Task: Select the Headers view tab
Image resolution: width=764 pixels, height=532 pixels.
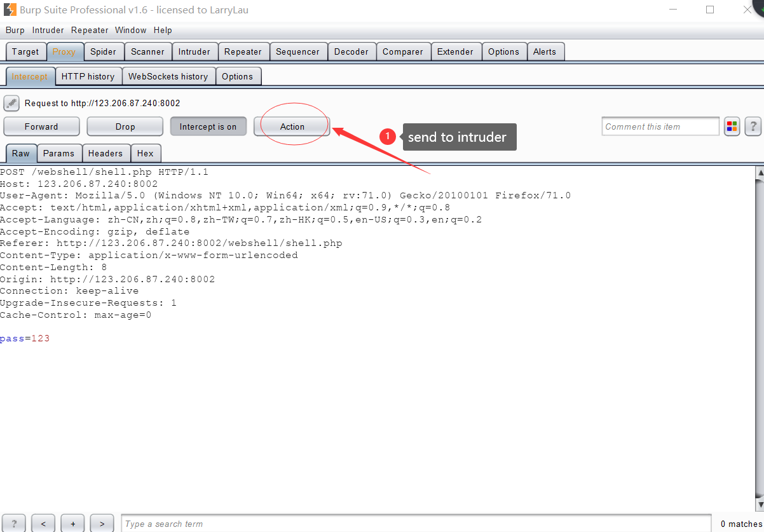Action: pyautogui.click(x=106, y=153)
